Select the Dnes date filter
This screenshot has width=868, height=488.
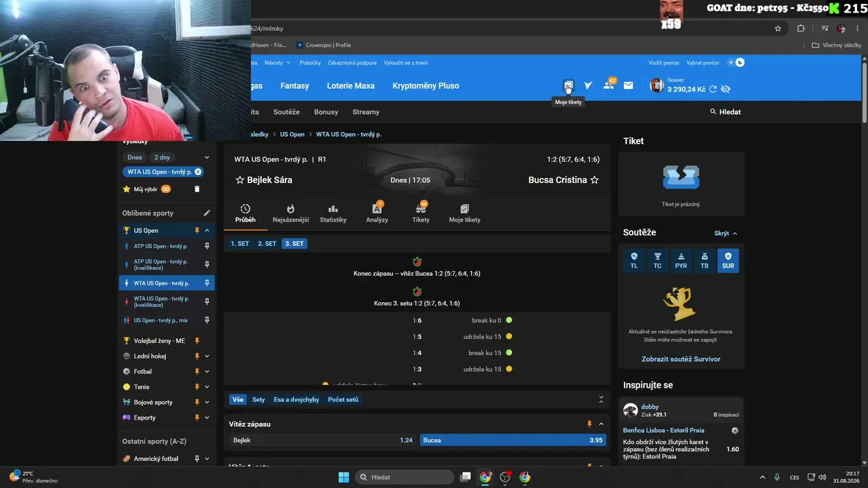[135, 157]
